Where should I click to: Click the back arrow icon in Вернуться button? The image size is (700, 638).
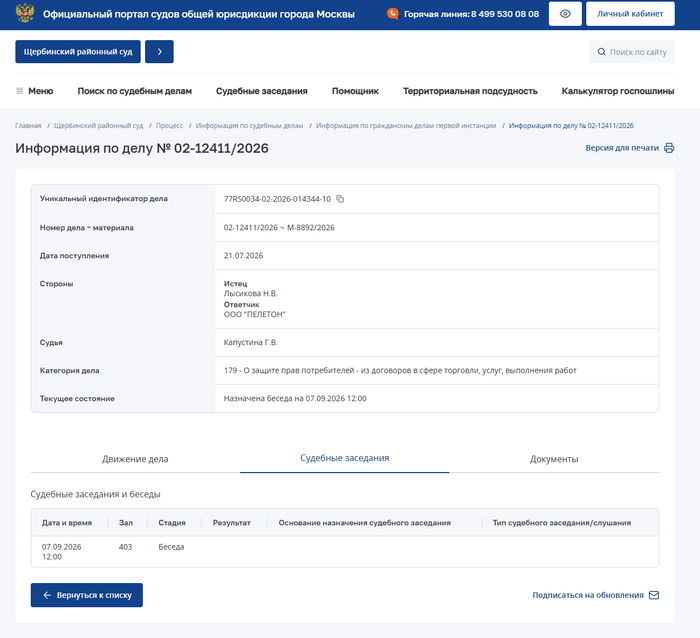(47, 595)
